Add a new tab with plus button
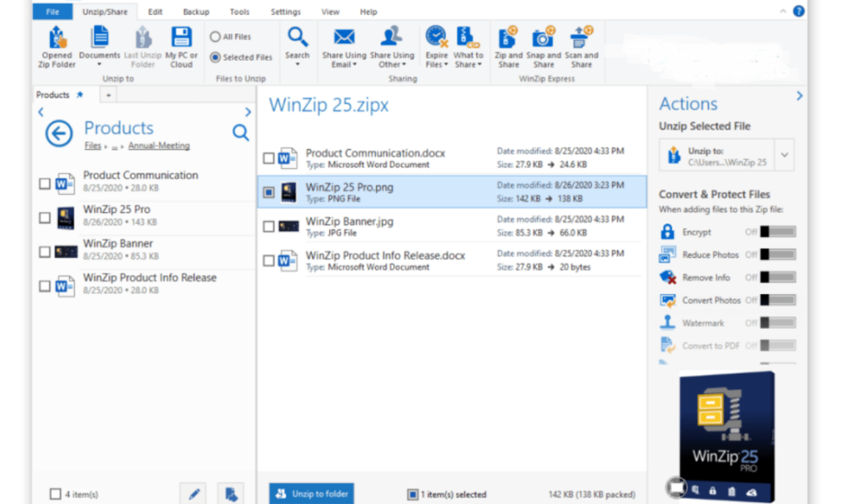Image resolution: width=857 pixels, height=504 pixels. (x=109, y=95)
